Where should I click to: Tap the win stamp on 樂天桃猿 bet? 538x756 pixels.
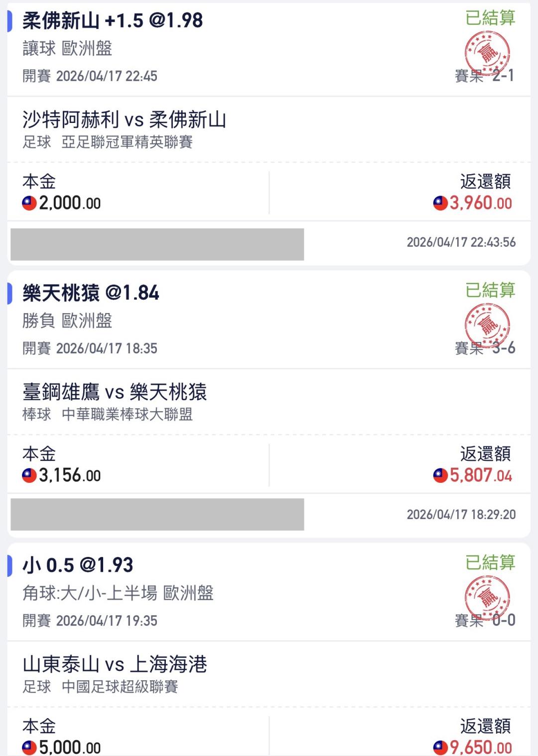point(487,324)
